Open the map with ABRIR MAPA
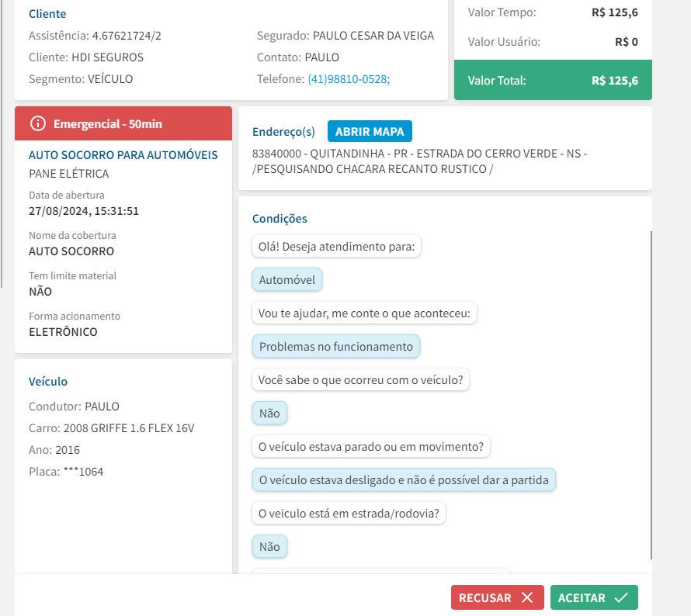The height and width of the screenshot is (616, 691). 370,132
